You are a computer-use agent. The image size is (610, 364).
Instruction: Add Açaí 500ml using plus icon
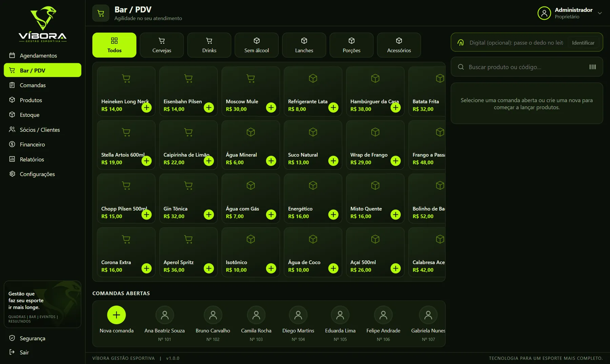(x=395, y=269)
